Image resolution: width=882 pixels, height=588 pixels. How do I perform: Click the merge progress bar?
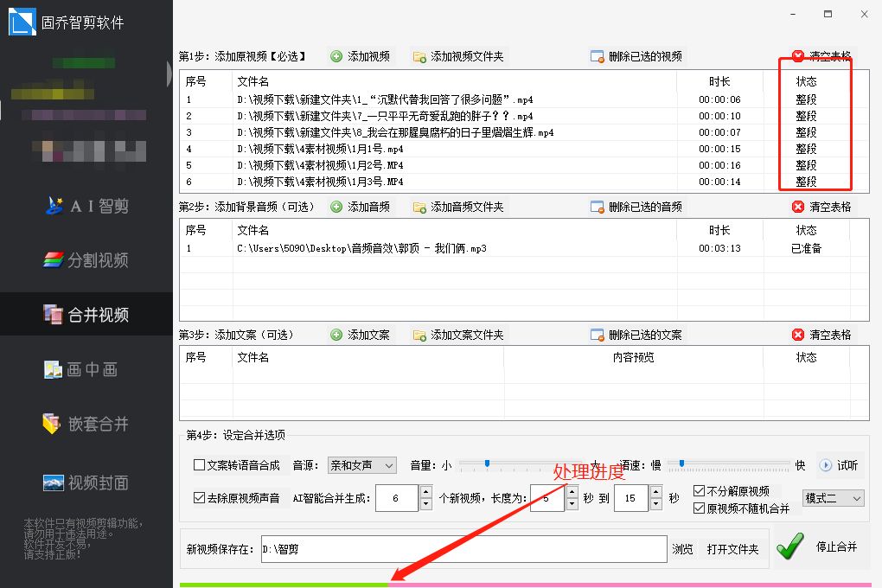click(x=526, y=585)
